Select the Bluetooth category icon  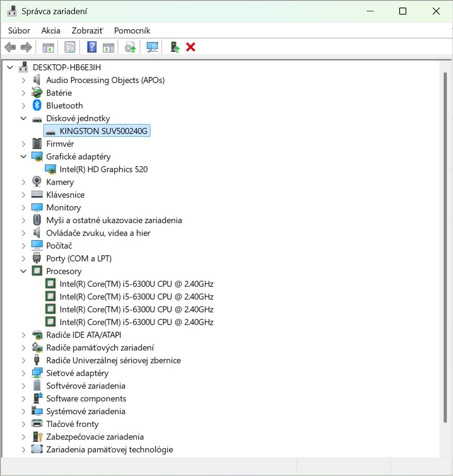pos(37,106)
